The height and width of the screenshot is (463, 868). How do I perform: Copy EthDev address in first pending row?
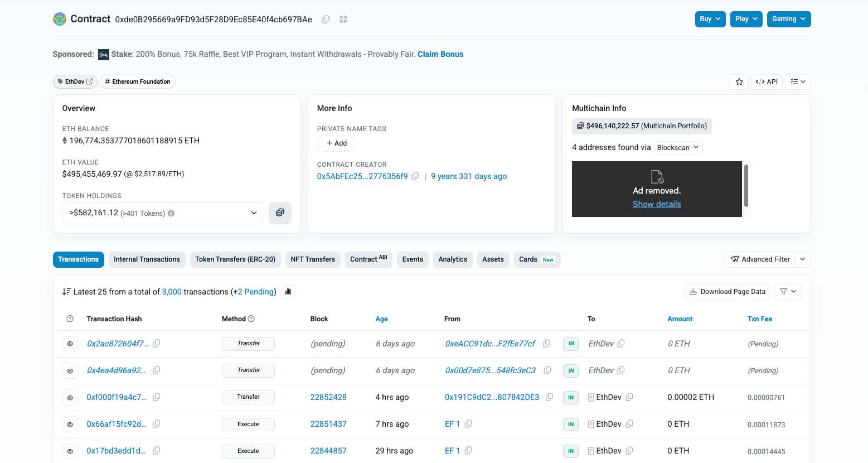pyautogui.click(x=621, y=344)
